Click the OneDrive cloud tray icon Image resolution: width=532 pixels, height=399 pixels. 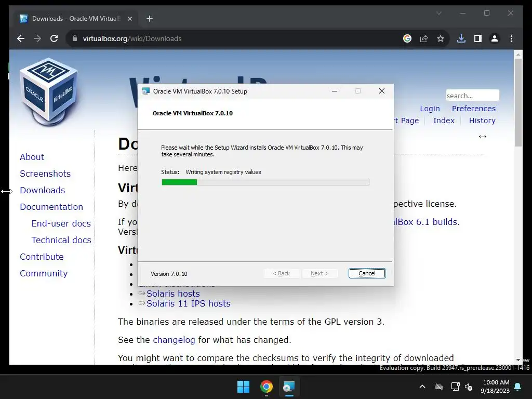(439, 387)
